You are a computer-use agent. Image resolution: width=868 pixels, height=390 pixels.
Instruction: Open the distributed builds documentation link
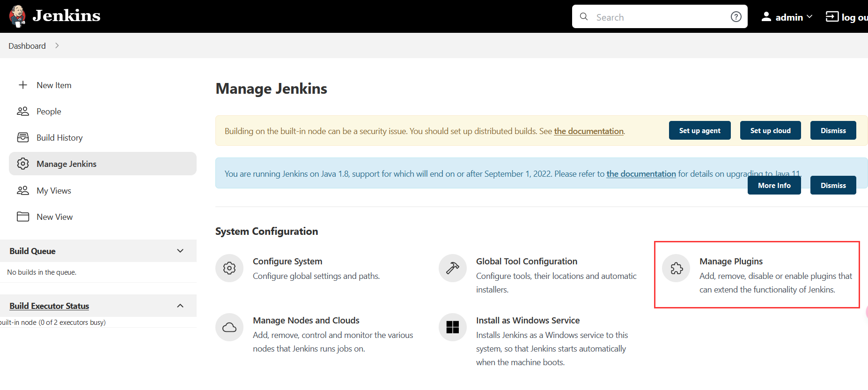(588, 131)
